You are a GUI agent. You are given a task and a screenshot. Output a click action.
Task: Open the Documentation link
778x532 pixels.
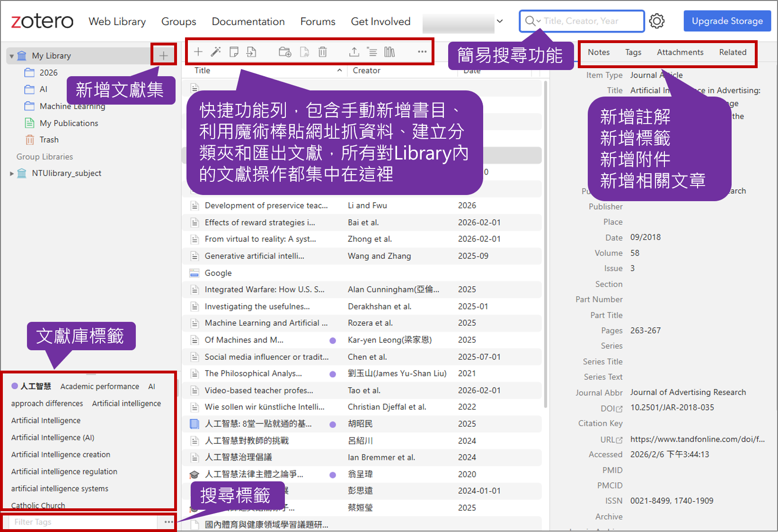[x=248, y=22]
